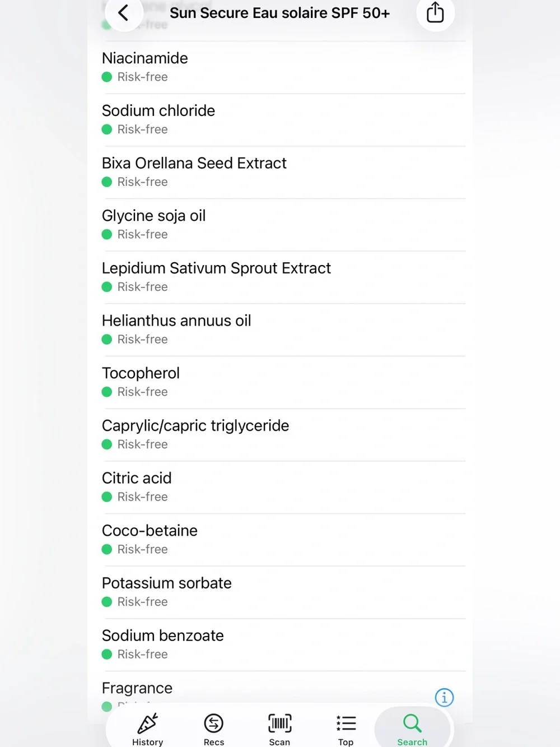
Task: Open the share icon at top right
Action: (x=435, y=12)
